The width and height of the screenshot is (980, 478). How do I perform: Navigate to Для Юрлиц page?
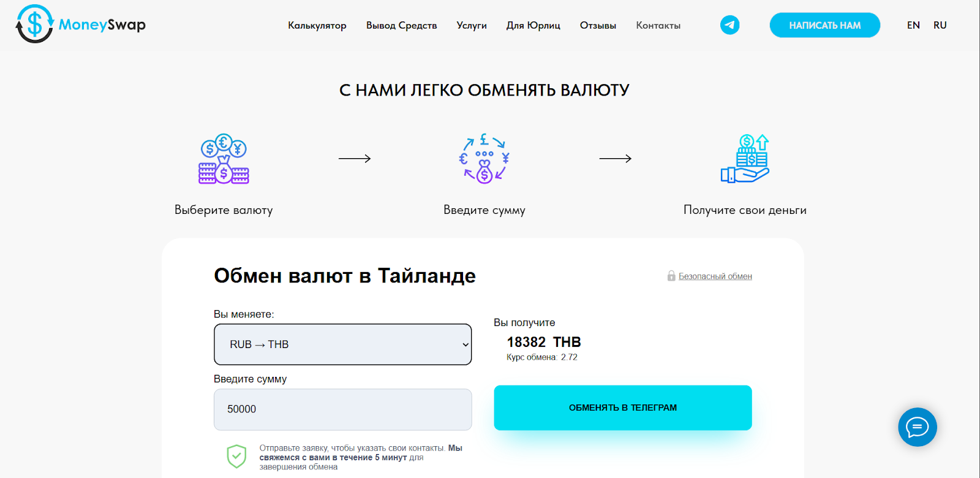[533, 26]
